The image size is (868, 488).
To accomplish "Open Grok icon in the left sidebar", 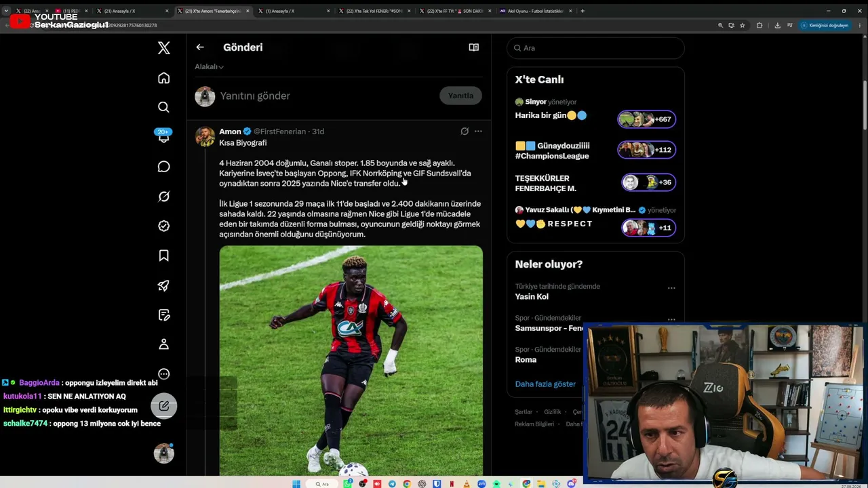I will click(x=164, y=197).
